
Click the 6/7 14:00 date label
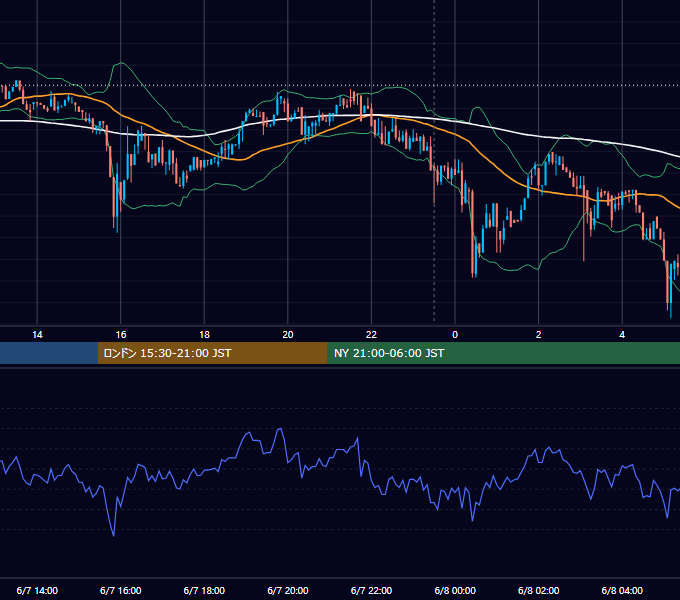click(x=37, y=590)
